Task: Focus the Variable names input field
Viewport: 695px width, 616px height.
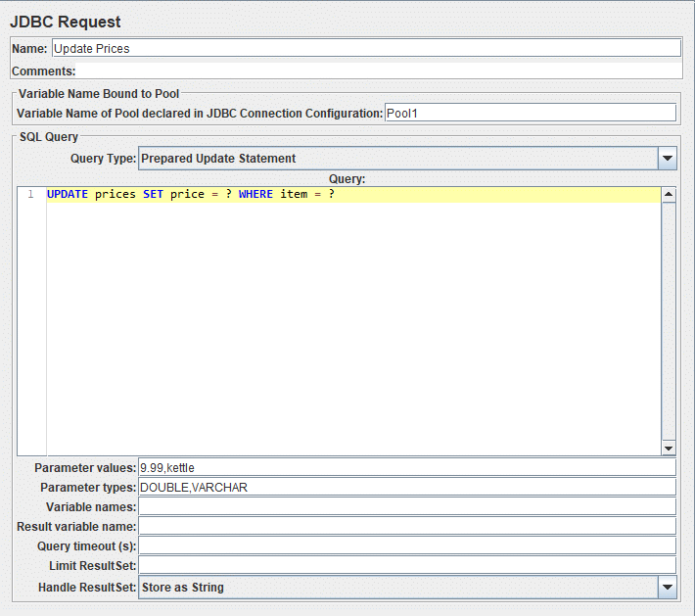Action: point(406,506)
